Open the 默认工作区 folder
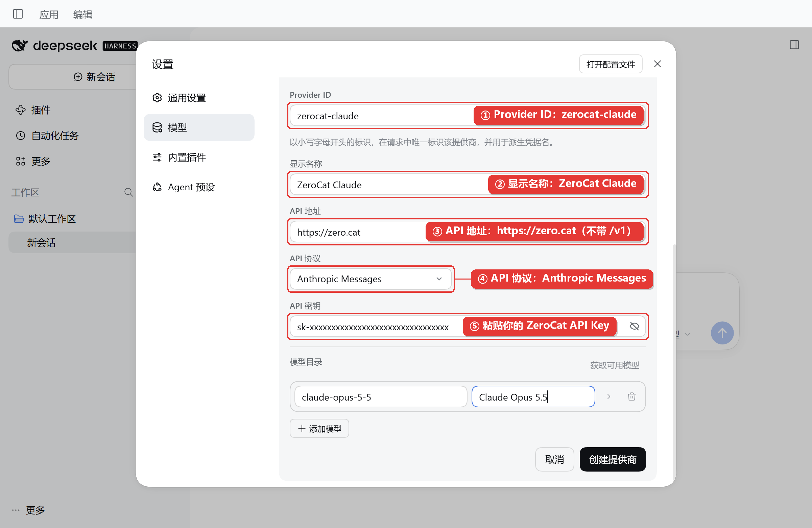This screenshot has width=812, height=528. (x=44, y=219)
